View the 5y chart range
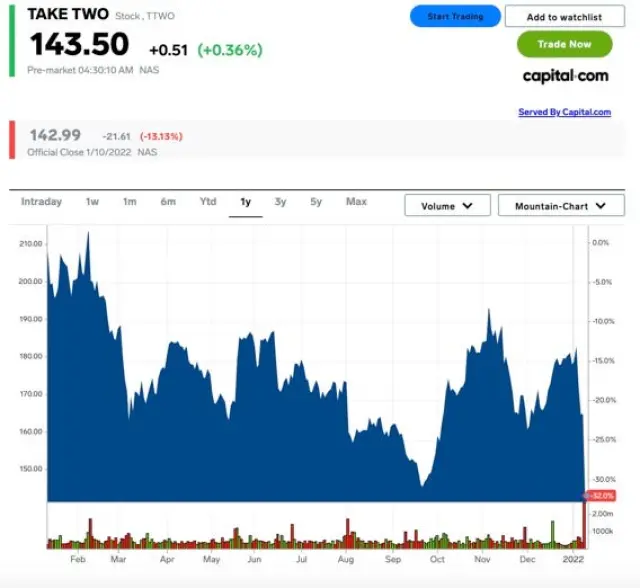Screen dimensions: 640x588 [x=316, y=202]
